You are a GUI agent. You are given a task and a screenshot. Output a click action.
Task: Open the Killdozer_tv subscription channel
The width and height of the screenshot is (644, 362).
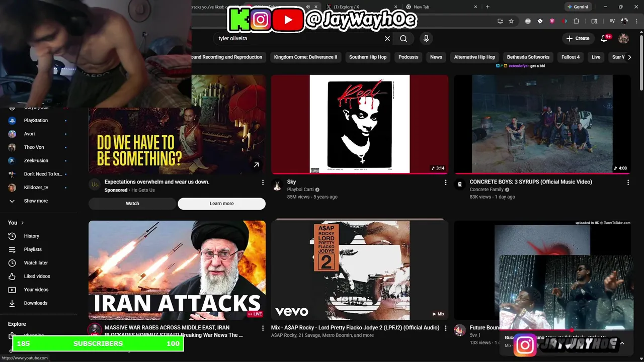click(x=38, y=188)
